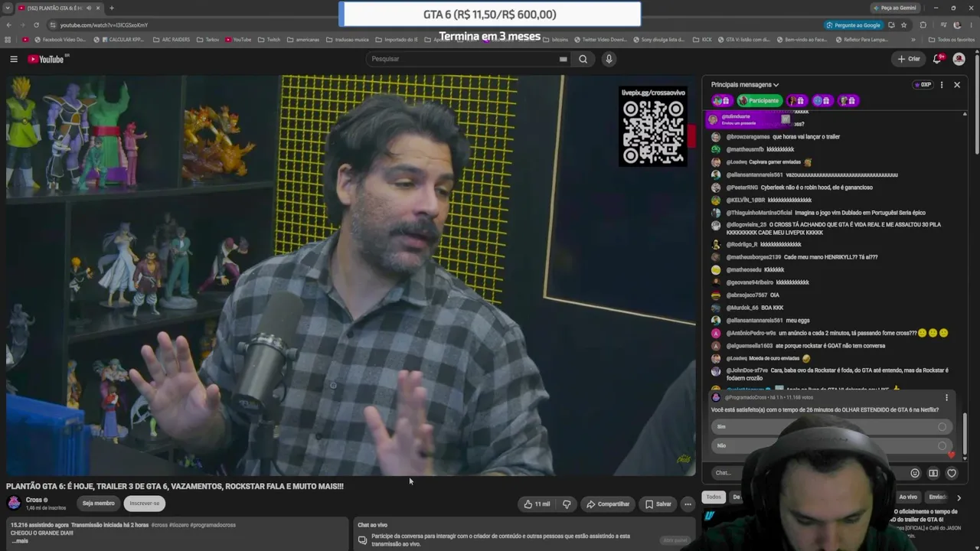Select the "Todos" filter chip

point(714,497)
